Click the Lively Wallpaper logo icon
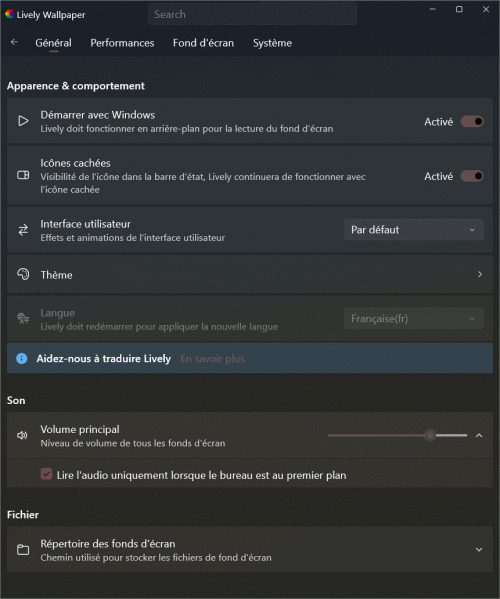The image size is (500, 599). [x=10, y=15]
